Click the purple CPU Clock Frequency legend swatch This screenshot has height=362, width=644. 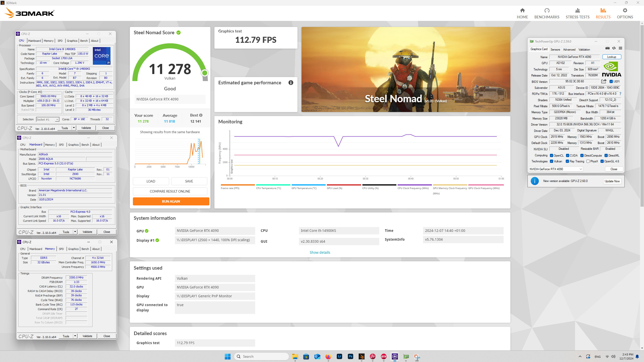pyautogui.click(x=414, y=185)
